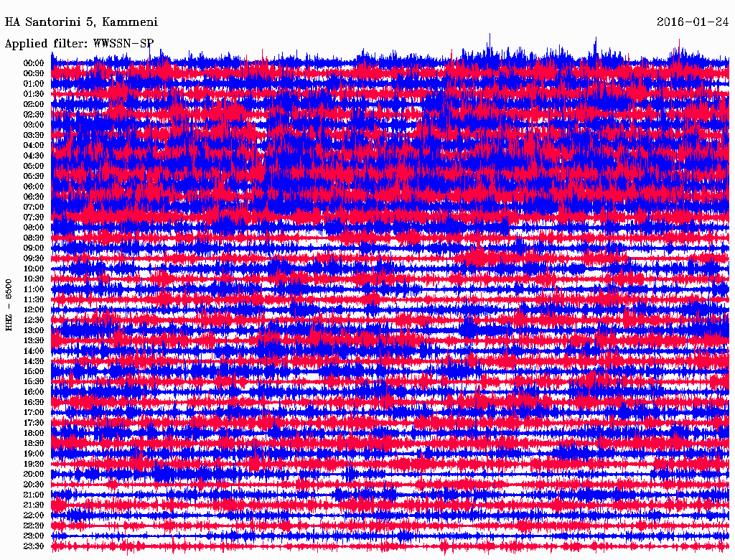Select the 06:00 time label
This screenshot has width=735, height=560.
(33, 186)
